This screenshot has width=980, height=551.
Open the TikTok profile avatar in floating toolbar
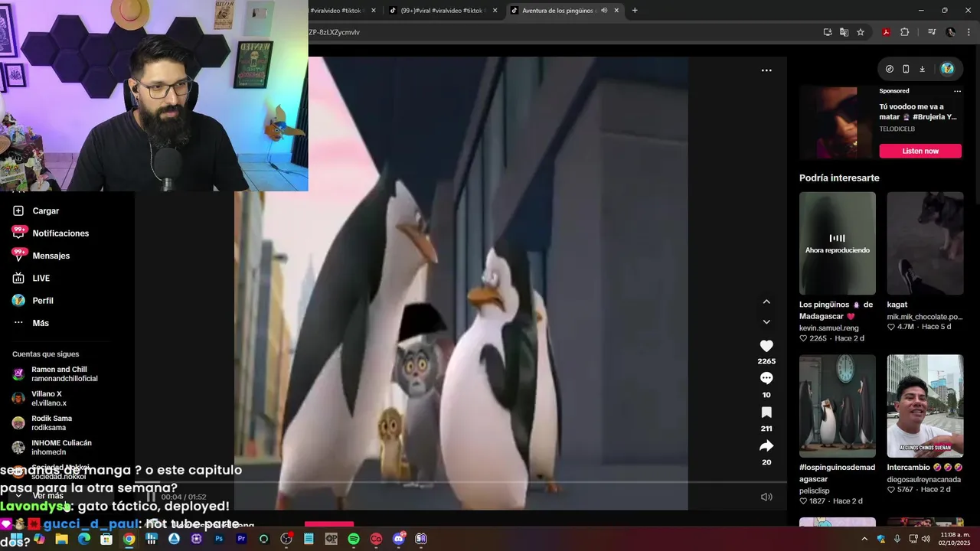947,69
